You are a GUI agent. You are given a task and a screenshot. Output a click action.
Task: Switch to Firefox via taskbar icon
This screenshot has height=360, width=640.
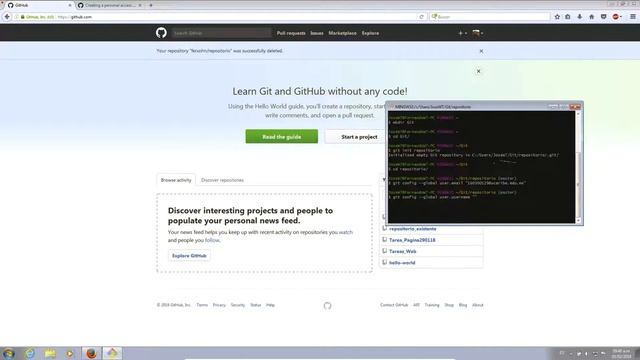point(91,353)
